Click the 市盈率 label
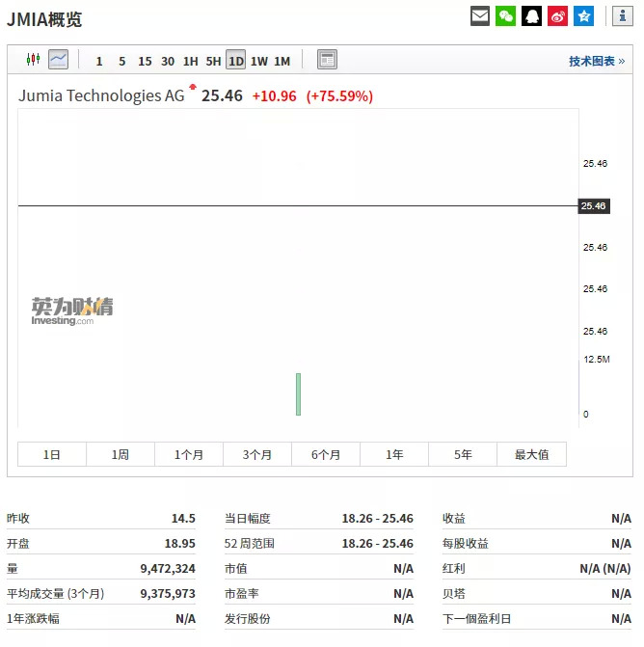Image resolution: width=644 pixels, height=647 pixels. point(242,594)
